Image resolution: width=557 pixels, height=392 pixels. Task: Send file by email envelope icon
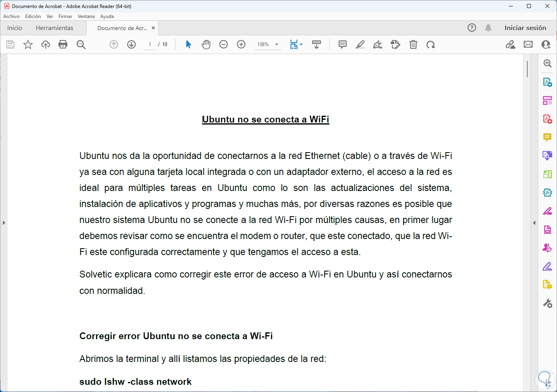528,44
